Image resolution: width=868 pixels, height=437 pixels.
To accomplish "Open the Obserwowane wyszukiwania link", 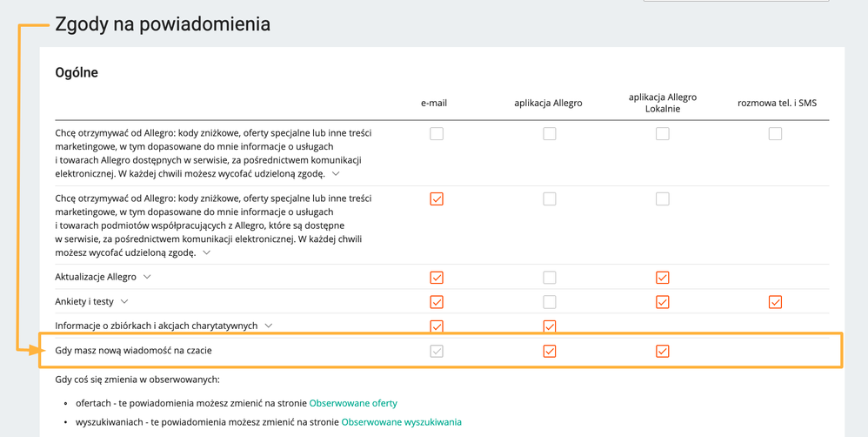I will [x=401, y=422].
